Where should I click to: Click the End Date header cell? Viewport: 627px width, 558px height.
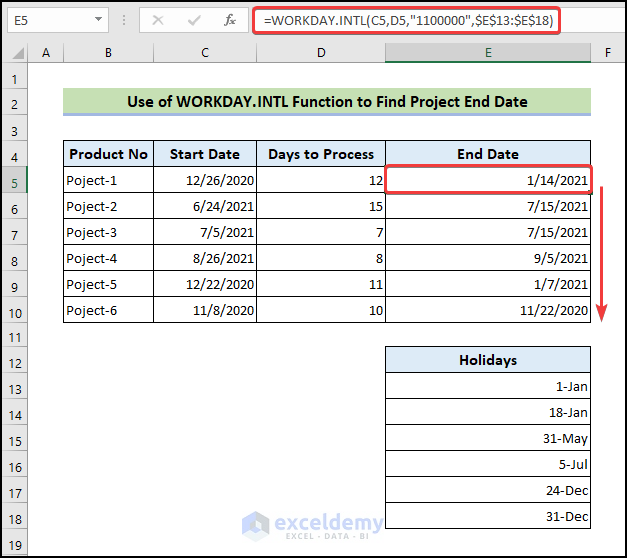488,154
